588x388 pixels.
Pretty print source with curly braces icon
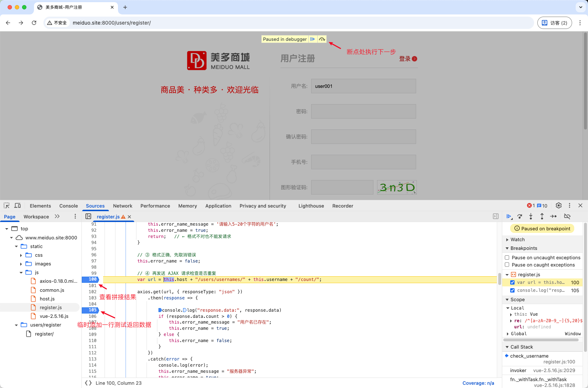88,383
